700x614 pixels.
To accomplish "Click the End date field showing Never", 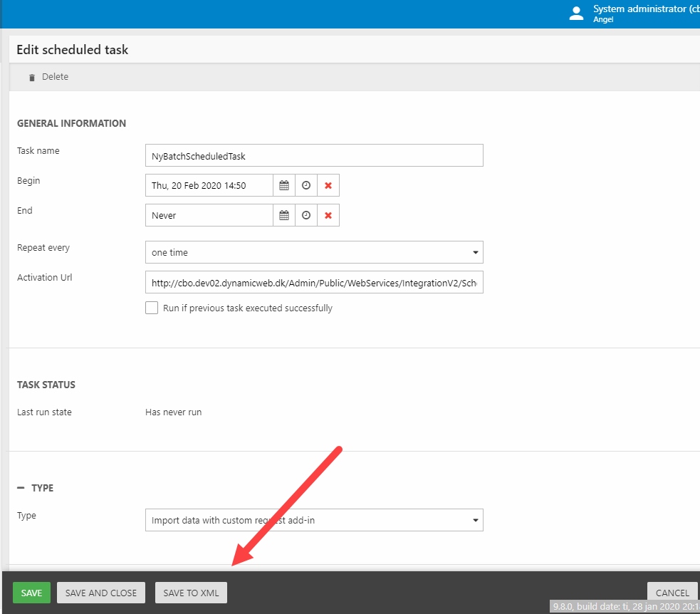I will click(x=209, y=215).
